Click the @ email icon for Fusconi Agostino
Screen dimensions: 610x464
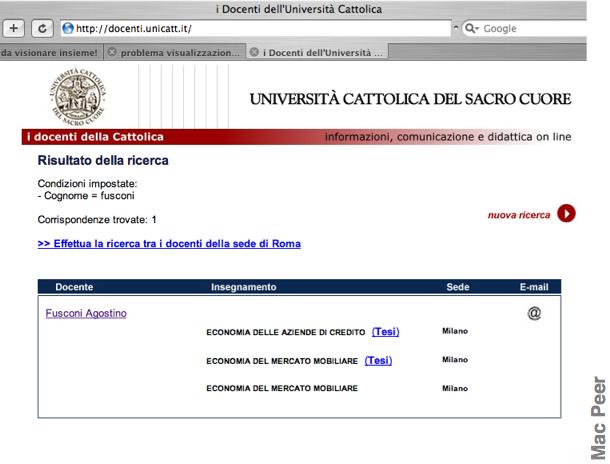click(534, 313)
